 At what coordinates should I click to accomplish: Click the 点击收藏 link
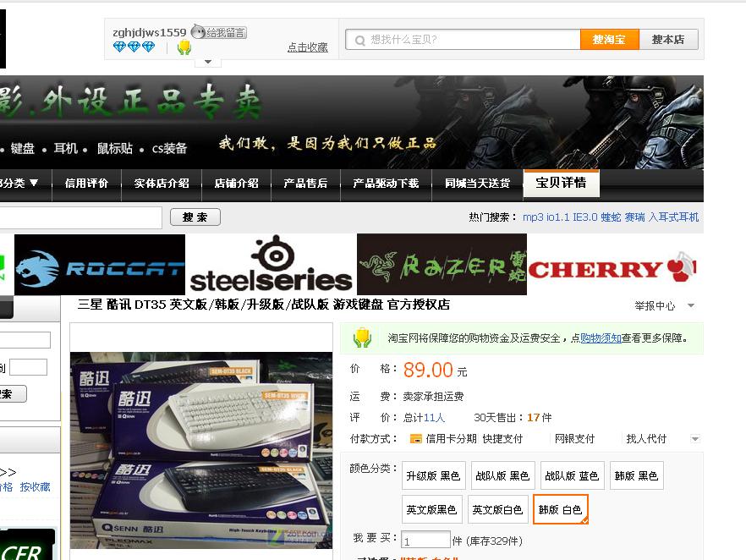pyautogui.click(x=307, y=47)
